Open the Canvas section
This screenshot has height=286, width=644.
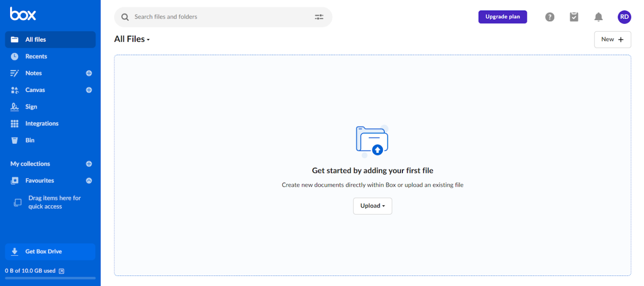[x=35, y=90]
